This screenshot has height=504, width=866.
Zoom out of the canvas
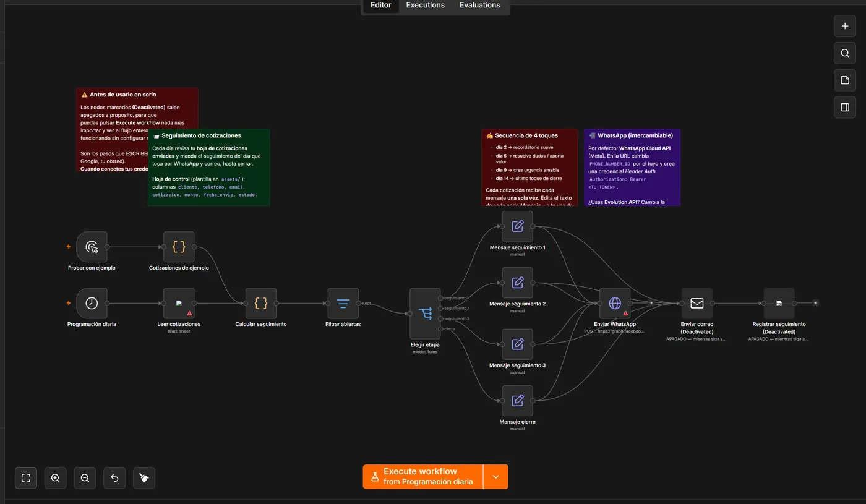[x=85, y=478]
